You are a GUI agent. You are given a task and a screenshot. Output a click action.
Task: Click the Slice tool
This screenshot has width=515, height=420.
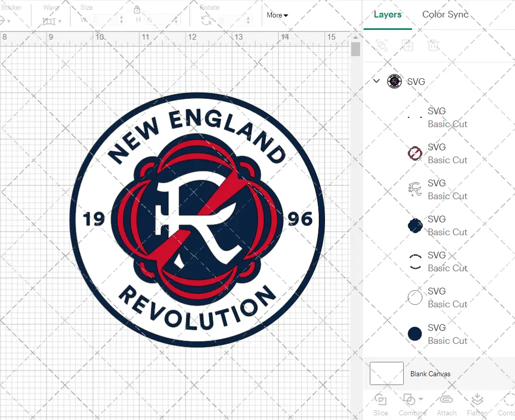381,405
